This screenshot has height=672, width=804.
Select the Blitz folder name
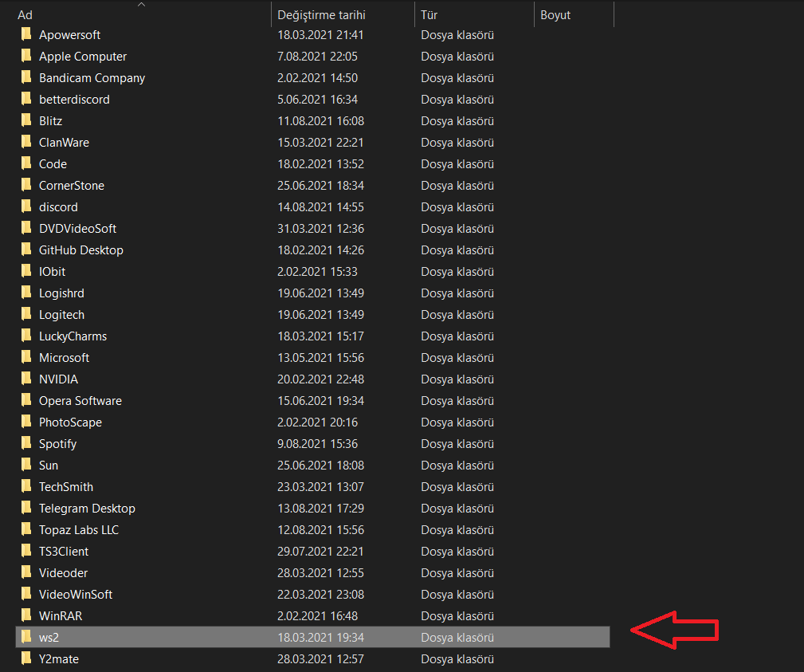click(x=51, y=121)
